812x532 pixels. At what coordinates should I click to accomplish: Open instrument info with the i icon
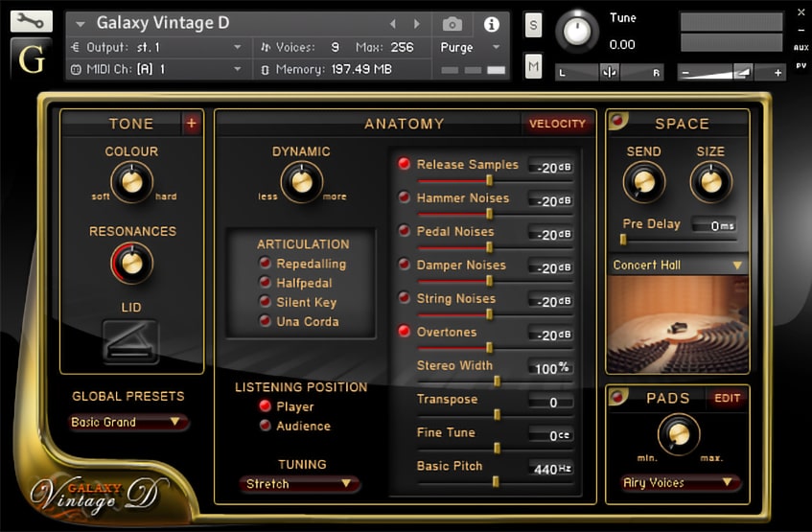(491, 24)
